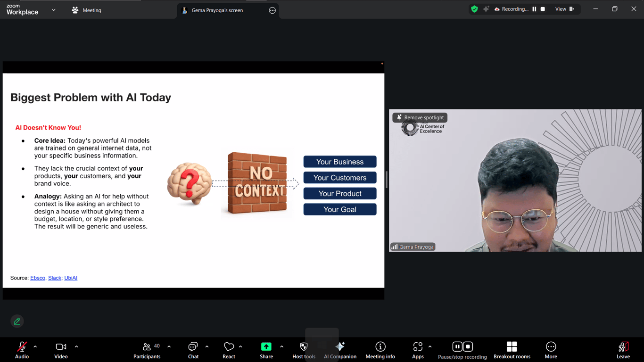Open Host tools shield menu
This screenshot has width=644, height=362.
(x=304, y=350)
